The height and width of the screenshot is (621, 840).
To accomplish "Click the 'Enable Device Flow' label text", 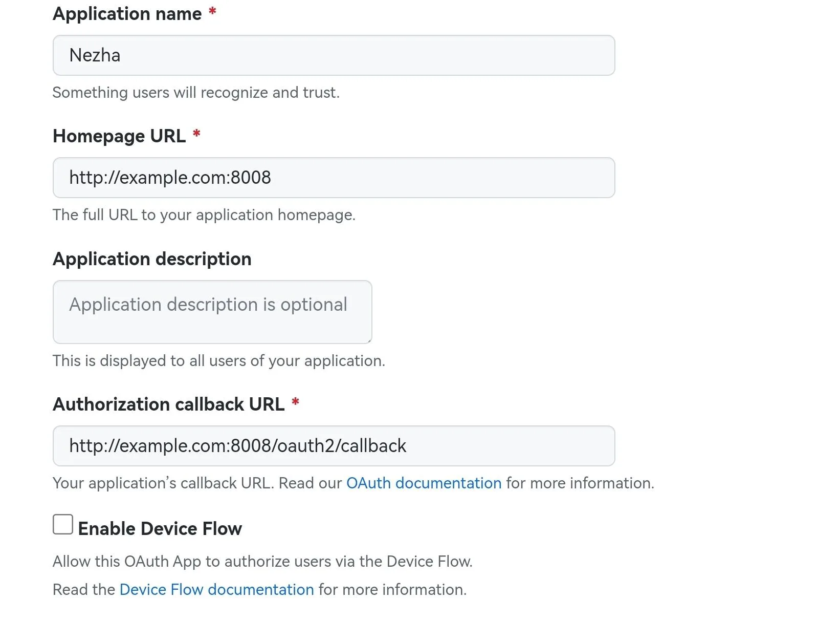I will [x=160, y=528].
